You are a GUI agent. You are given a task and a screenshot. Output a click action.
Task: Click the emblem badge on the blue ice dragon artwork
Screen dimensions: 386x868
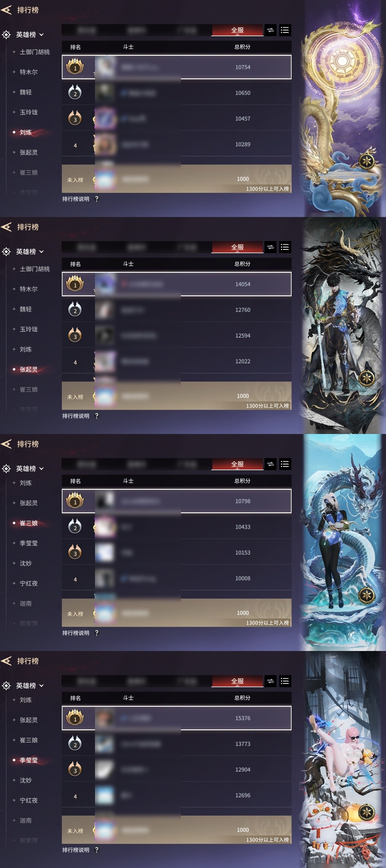point(366,595)
